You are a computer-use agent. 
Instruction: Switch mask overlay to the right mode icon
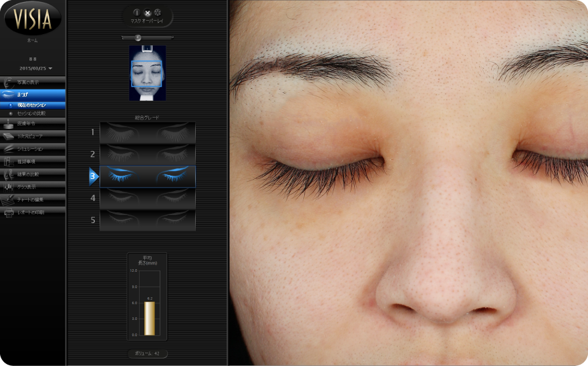(158, 13)
